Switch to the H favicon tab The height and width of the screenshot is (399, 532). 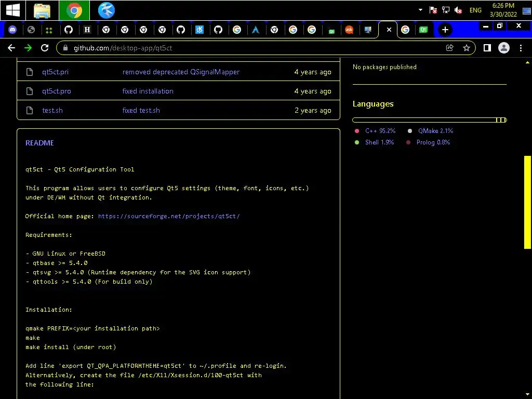[87, 30]
